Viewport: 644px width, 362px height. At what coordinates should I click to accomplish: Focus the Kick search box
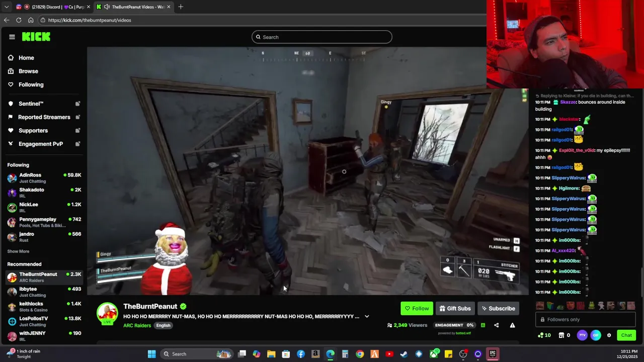(x=322, y=37)
